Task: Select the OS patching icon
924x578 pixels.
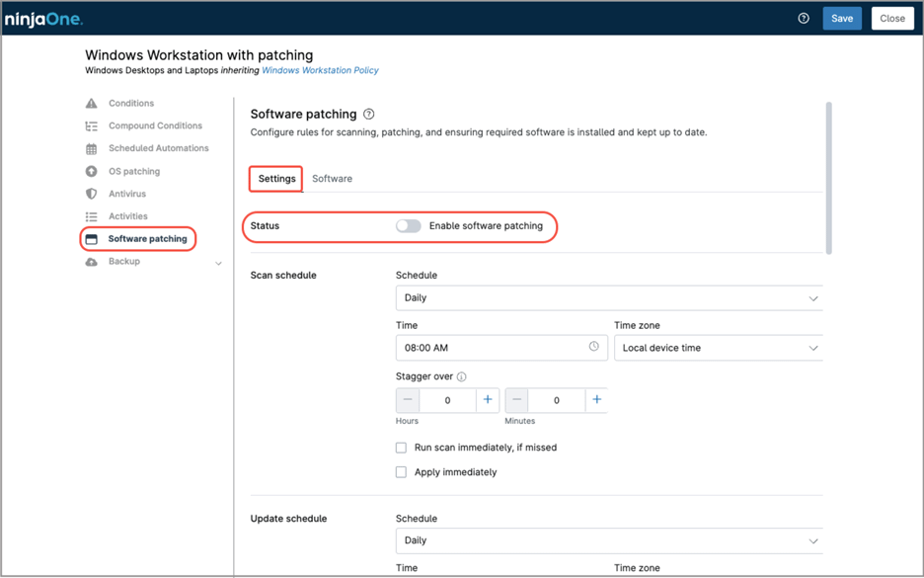Action: (x=90, y=171)
